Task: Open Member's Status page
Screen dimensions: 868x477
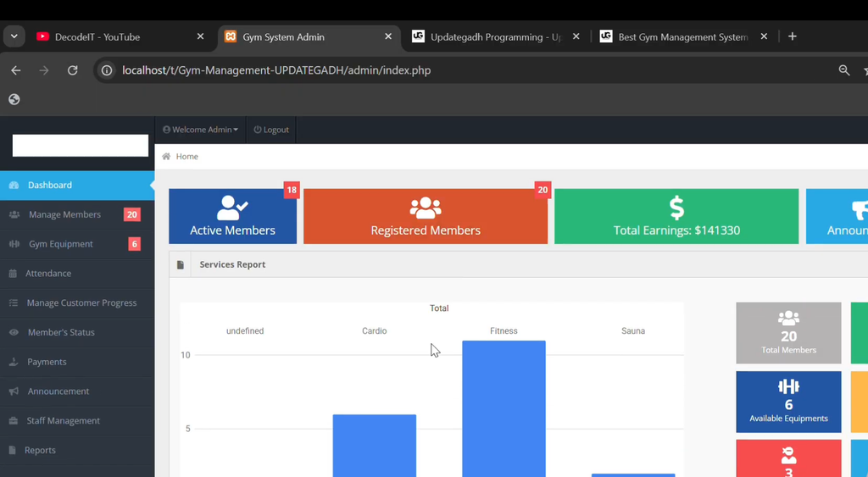Action: (x=77, y=332)
